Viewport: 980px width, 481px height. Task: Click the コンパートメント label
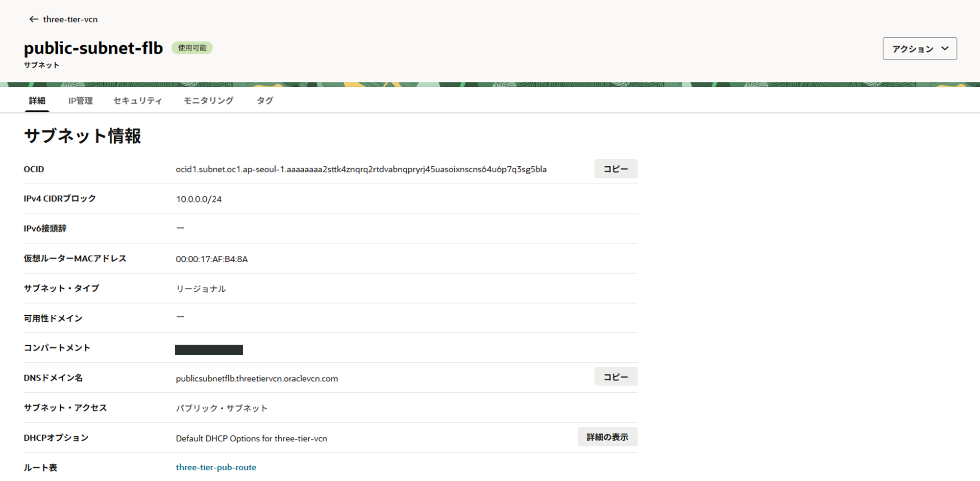(x=57, y=348)
